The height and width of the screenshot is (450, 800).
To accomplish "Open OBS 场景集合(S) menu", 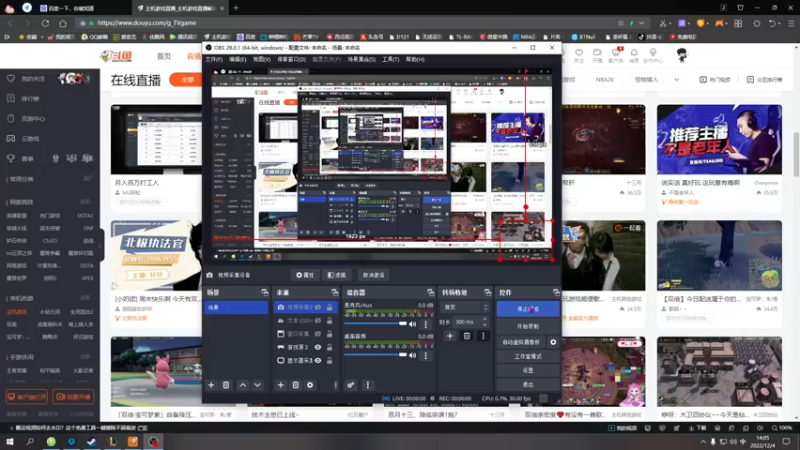I will [362, 60].
